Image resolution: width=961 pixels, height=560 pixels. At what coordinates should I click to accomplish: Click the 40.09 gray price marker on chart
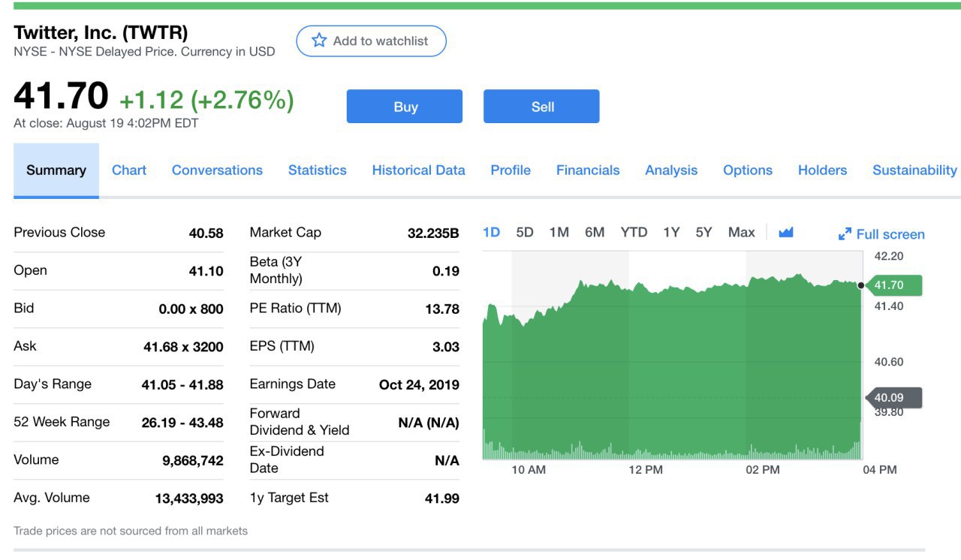(893, 398)
